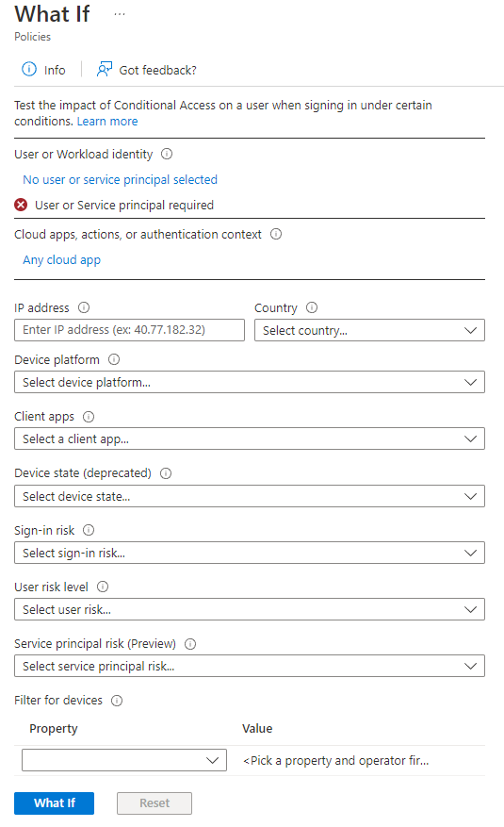Click the info icon next to Client apps
This screenshot has width=504, height=827.
coord(89,417)
